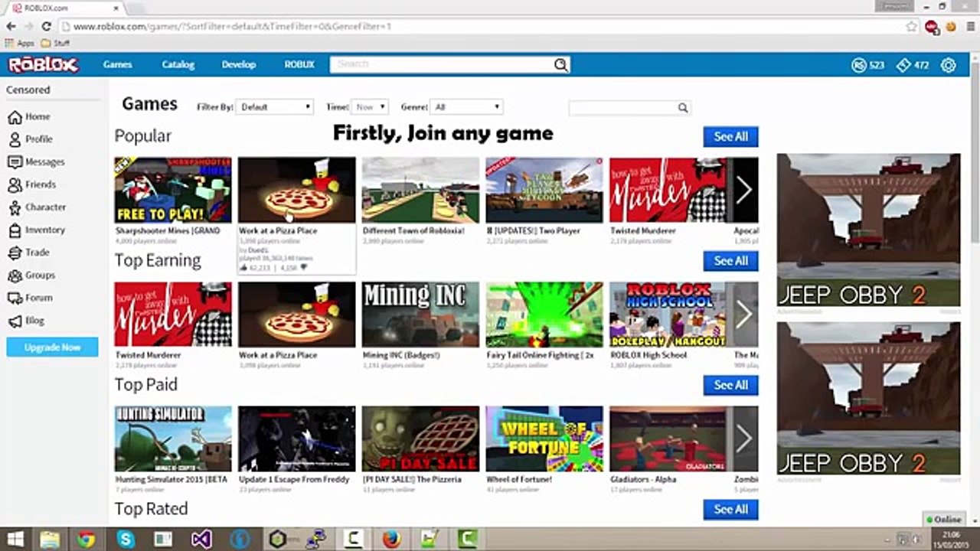
Task: Open the Messages icon in sidebar
Action: pos(15,162)
